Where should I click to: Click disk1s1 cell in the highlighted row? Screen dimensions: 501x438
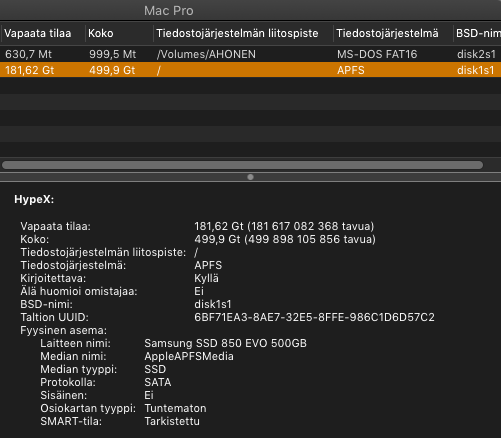476,70
